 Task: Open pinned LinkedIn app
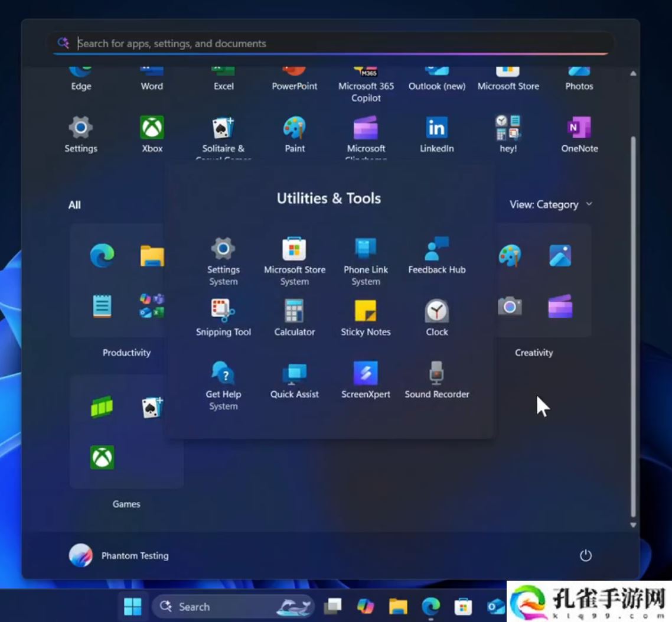point(437,134)
